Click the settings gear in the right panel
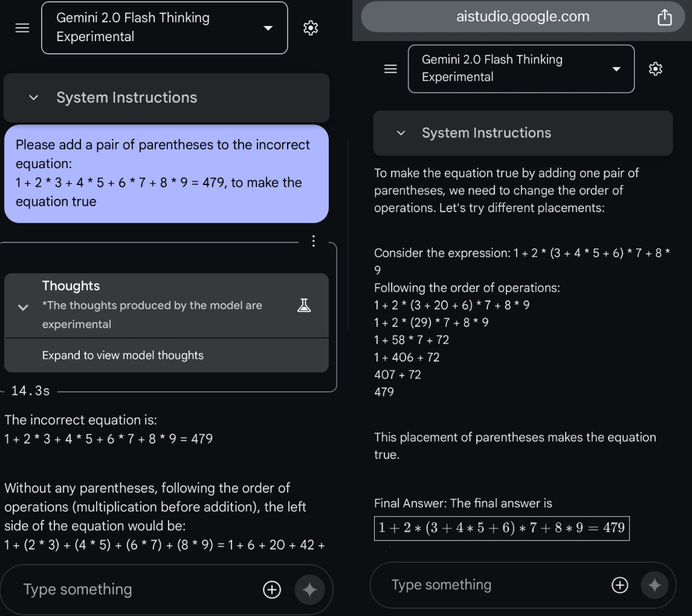The image size is (692, 616). (x=655, y=69)
